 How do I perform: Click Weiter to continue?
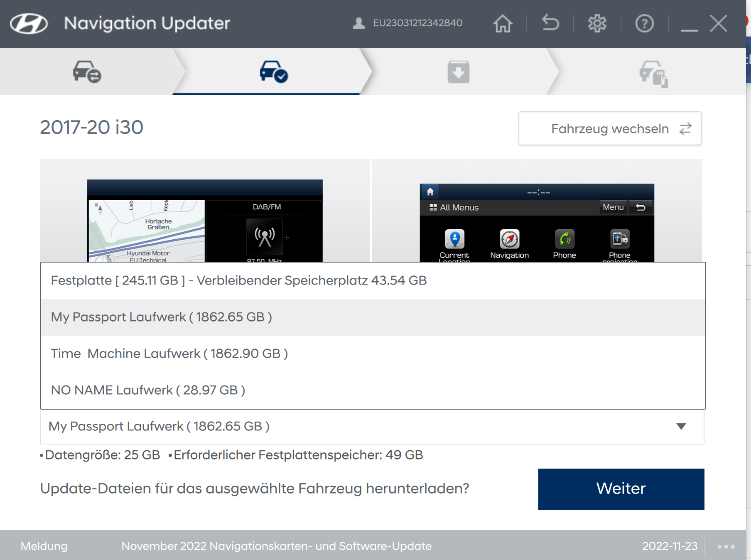pyautogui.click(x=621, y=489)
